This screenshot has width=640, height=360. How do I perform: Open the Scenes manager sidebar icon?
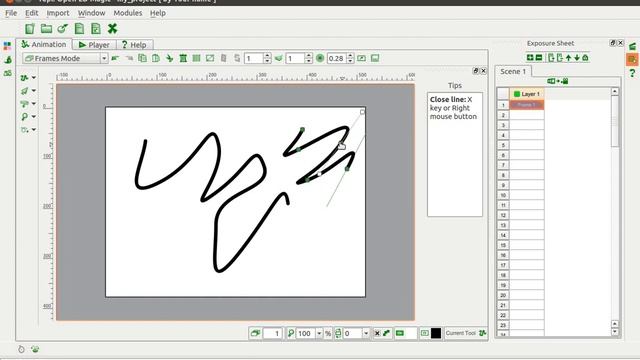point(632,46)
